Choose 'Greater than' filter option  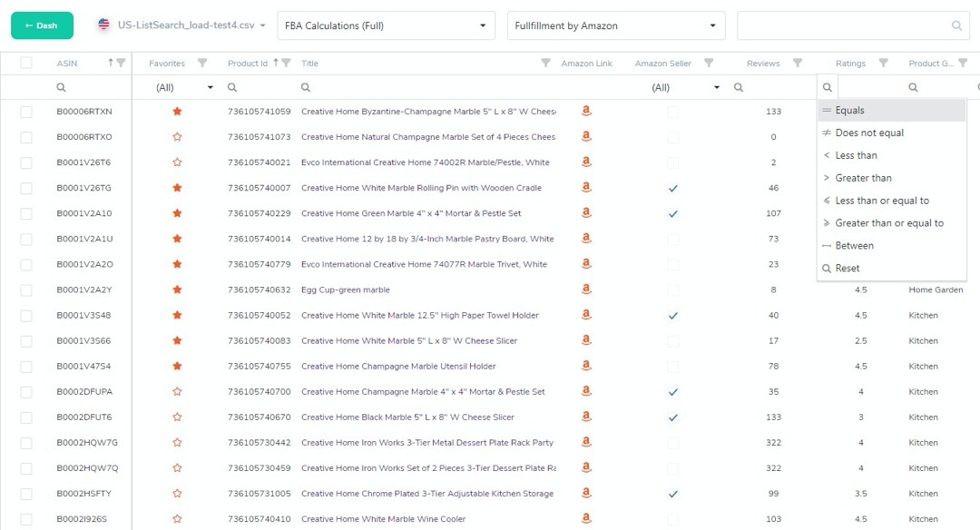tap(863, 178)
